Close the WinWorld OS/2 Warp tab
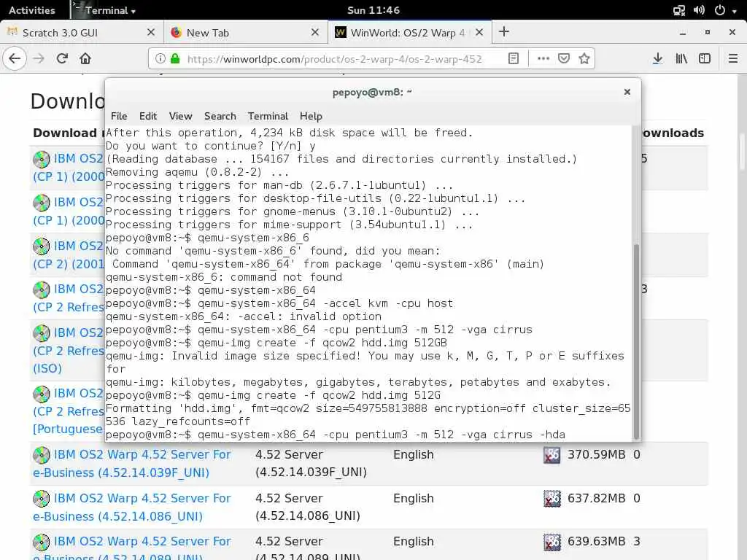Screen dimensions: 747x560 (479, 32)
